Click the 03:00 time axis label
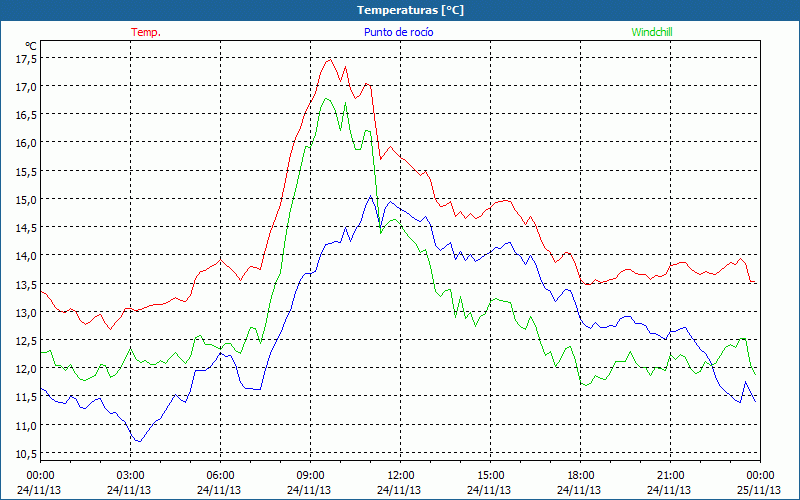This screenshot has width=800, height=500. [x=130, y=476]
